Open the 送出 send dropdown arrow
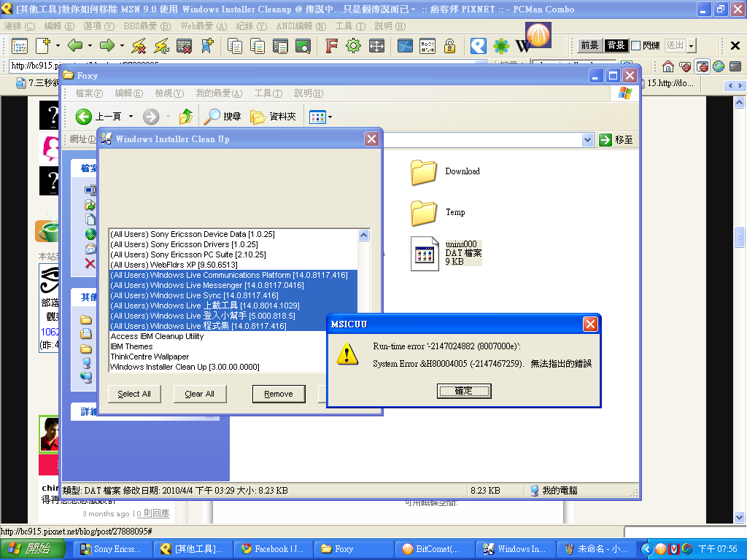Viewport: 747px width, 560px height. point(692,46)
